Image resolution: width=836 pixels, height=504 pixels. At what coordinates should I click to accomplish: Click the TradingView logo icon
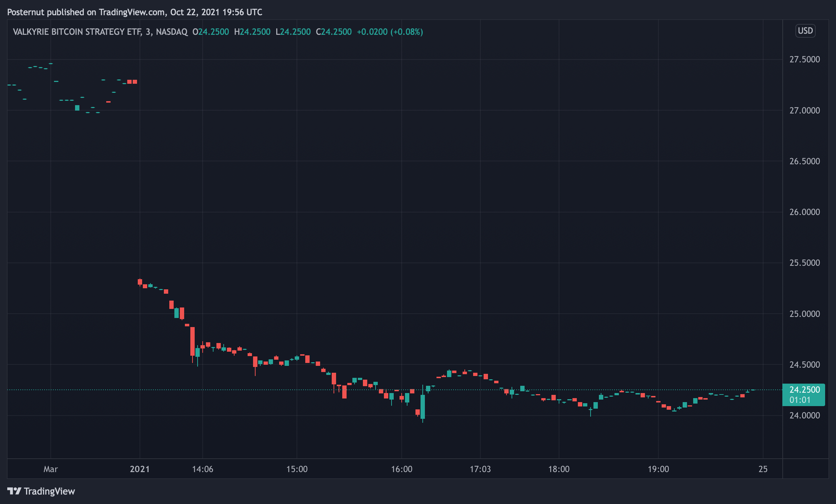14,491
